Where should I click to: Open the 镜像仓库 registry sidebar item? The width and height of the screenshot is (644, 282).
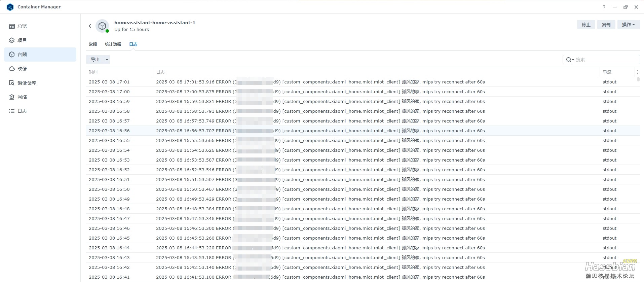[x=40, y=83]
